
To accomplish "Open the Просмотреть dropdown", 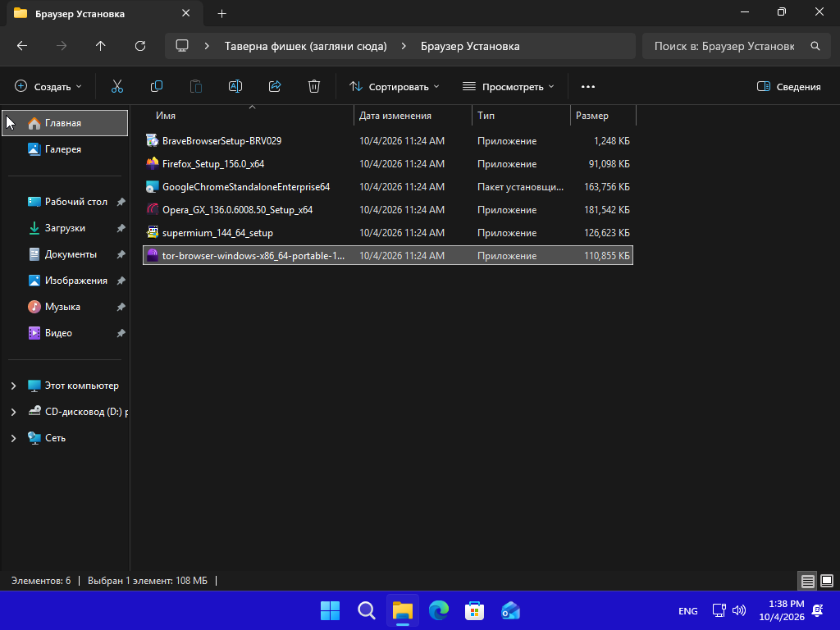I will [508, 86].
